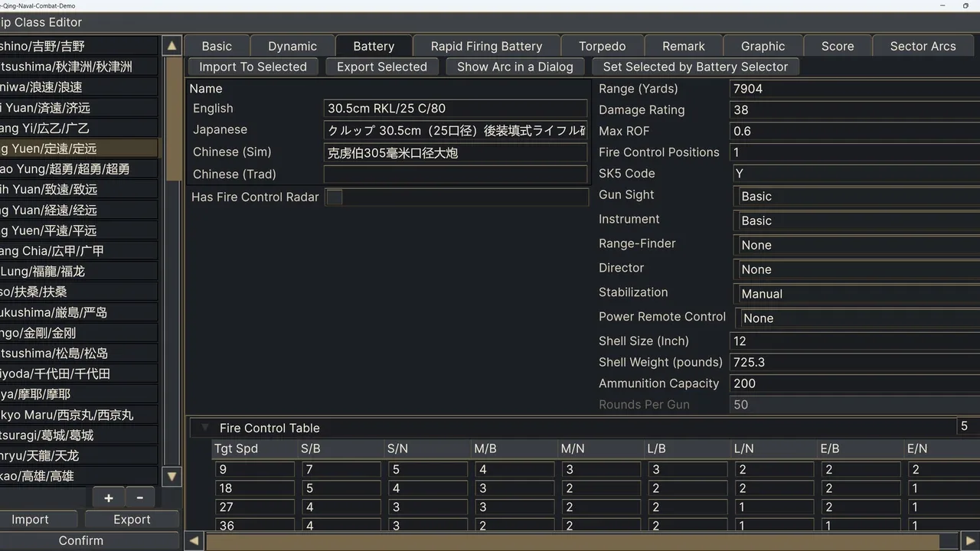Switch to the Remark tab

click(684, 46)
